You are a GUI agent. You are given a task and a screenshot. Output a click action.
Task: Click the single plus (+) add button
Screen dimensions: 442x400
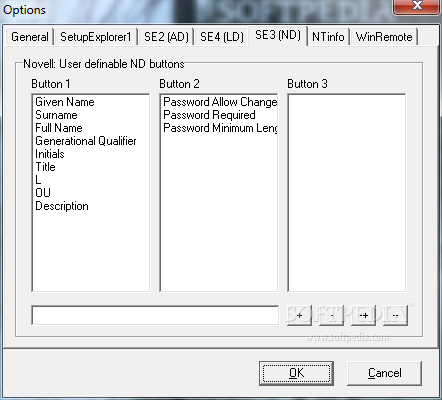tap(299, 315)
